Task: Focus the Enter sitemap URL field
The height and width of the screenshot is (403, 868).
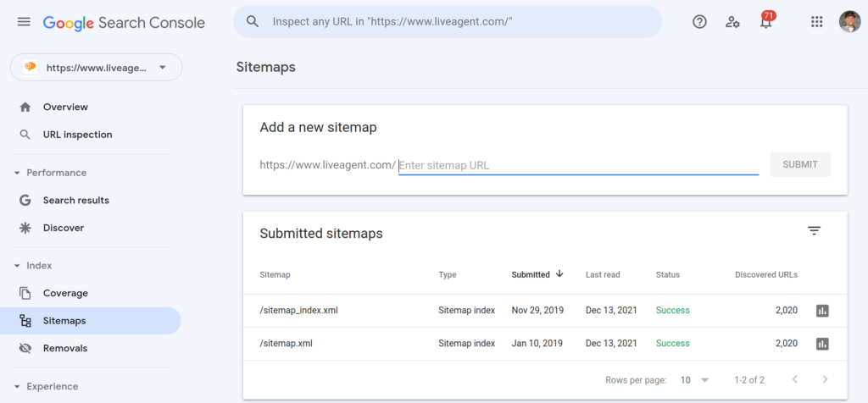Action: [x=576, y=165]
